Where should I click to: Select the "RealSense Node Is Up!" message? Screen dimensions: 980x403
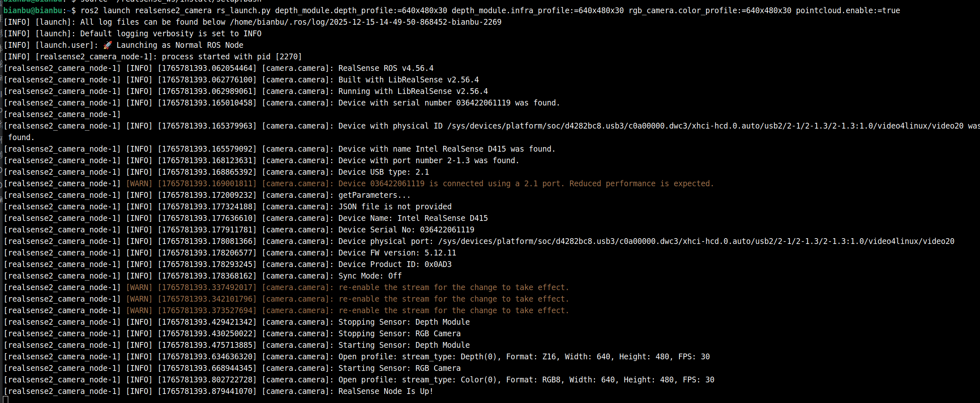click(x=385, y=391)
